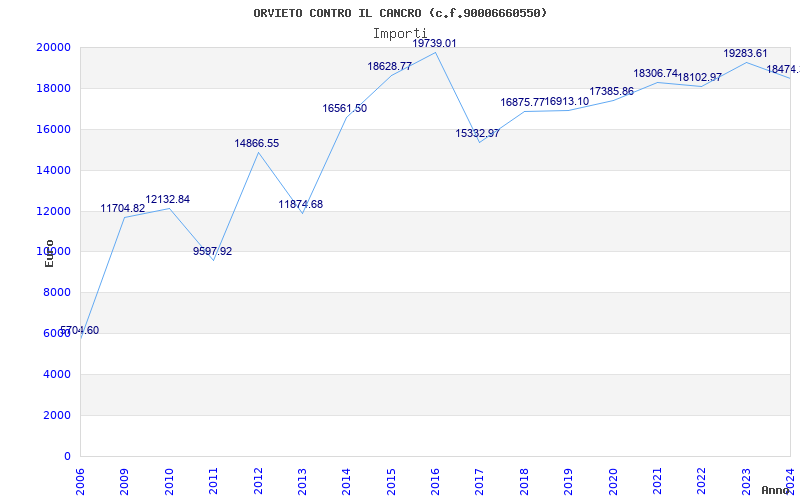This screenshot has height=500, width=800.
Task: Click the x-axis year 2016
Action: [x=435, y=482]
